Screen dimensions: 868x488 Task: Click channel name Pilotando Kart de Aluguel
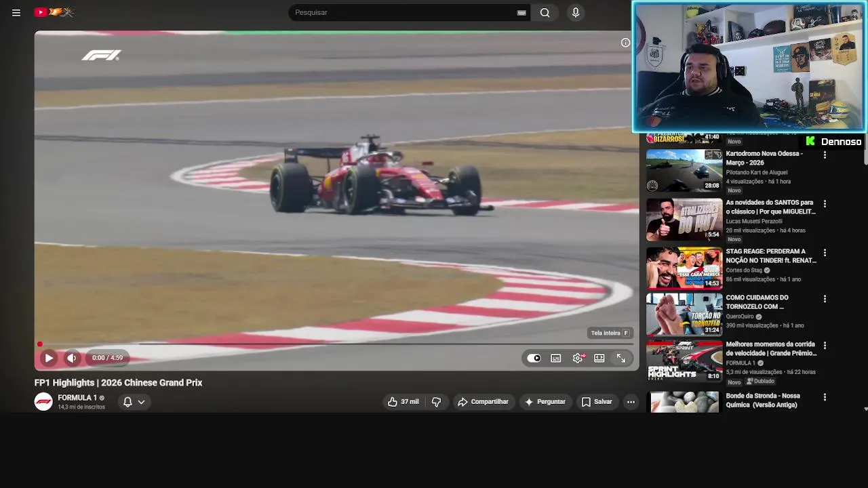756,173
